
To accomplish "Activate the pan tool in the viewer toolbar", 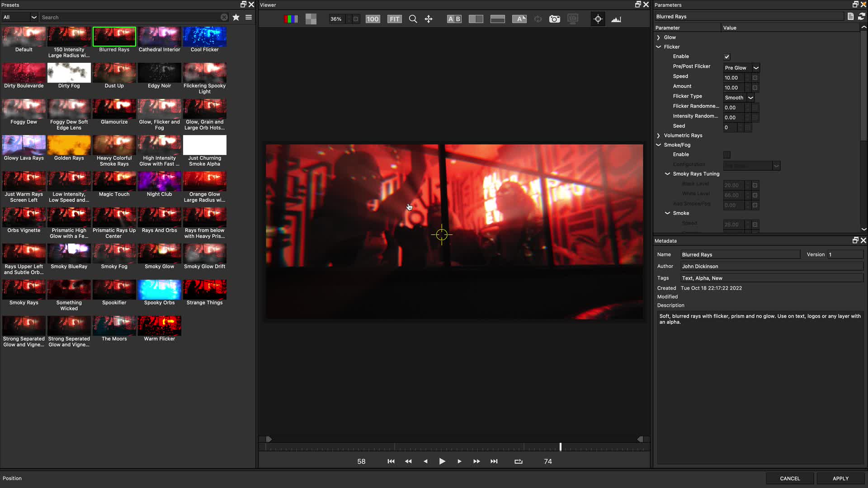I will [428, 19].
